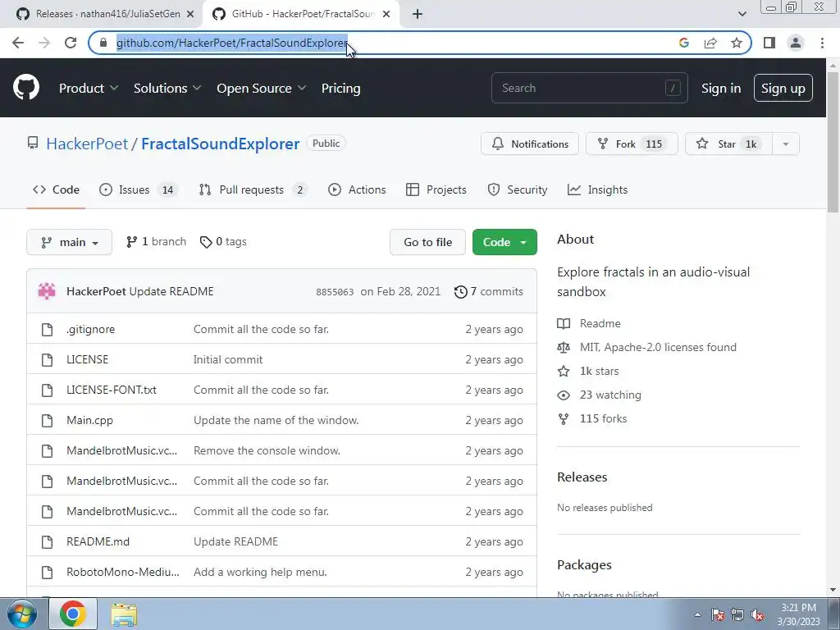
Task: Reload the page with the refresh icon
Action: pos(71,43)
